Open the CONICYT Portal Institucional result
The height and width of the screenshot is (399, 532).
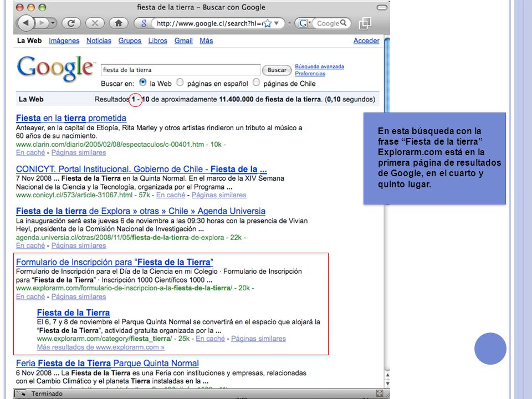pos(141,169)
